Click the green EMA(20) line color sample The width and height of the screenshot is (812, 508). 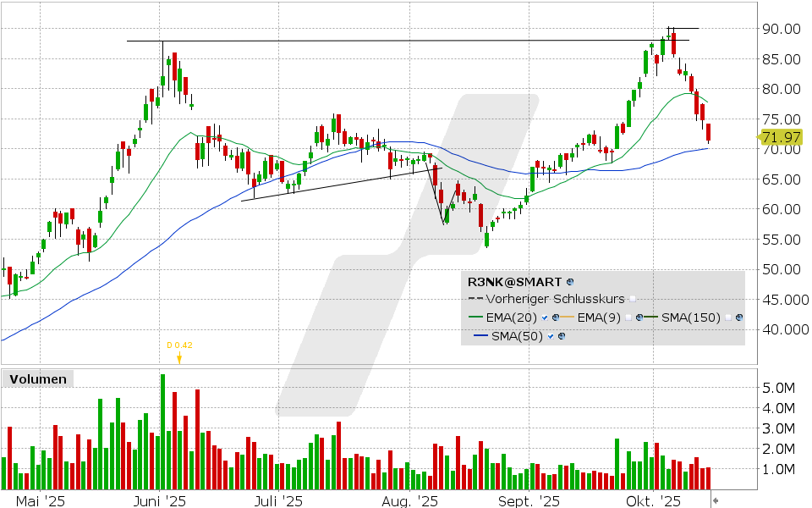tap(476, 318)
